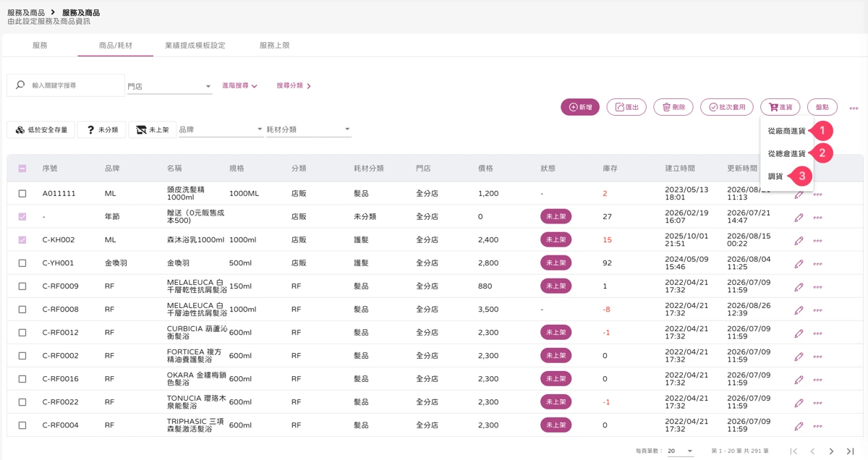Open more actions for C-KH002 row

coord(818,241)
